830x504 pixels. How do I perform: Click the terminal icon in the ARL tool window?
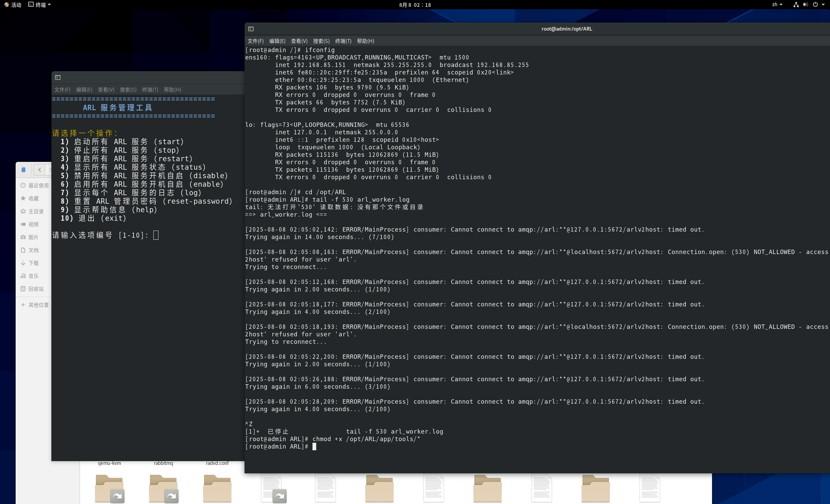[58, 78]
